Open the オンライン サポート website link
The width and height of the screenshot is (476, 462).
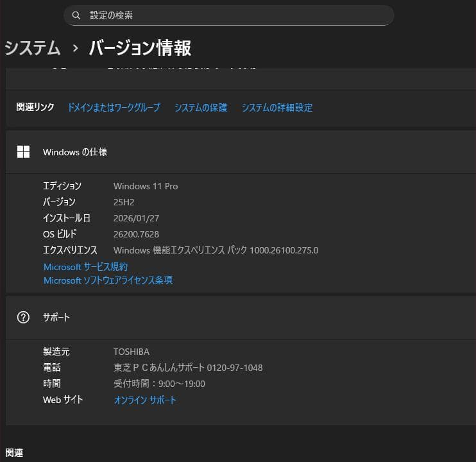click(145, 400)
